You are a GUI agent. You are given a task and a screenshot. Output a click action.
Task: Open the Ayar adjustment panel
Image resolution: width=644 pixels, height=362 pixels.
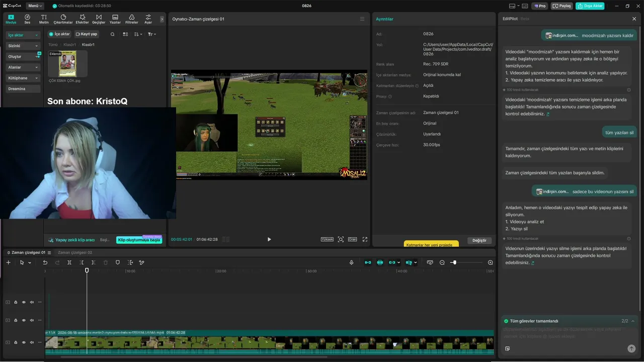[x=148, y=19]
